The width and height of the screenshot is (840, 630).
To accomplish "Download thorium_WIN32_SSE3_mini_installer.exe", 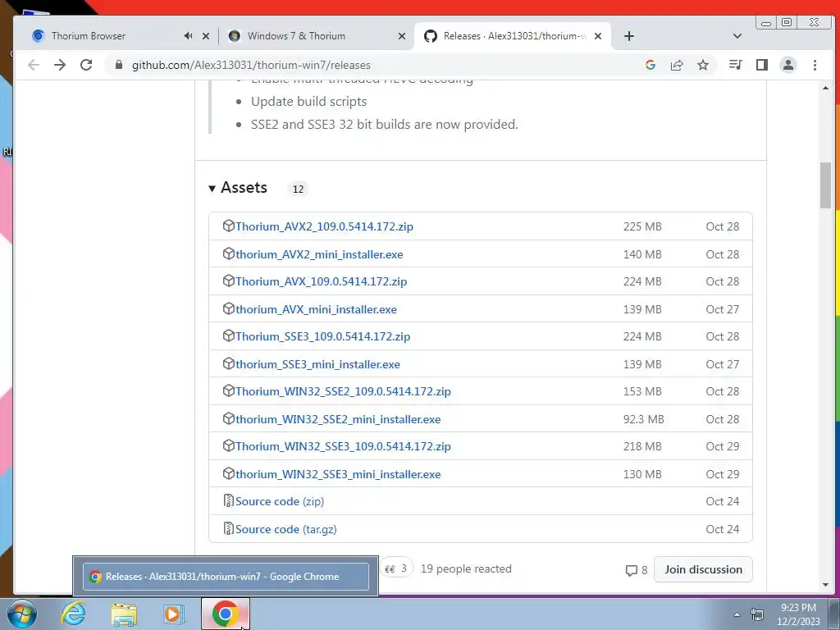I will (338, 475).
